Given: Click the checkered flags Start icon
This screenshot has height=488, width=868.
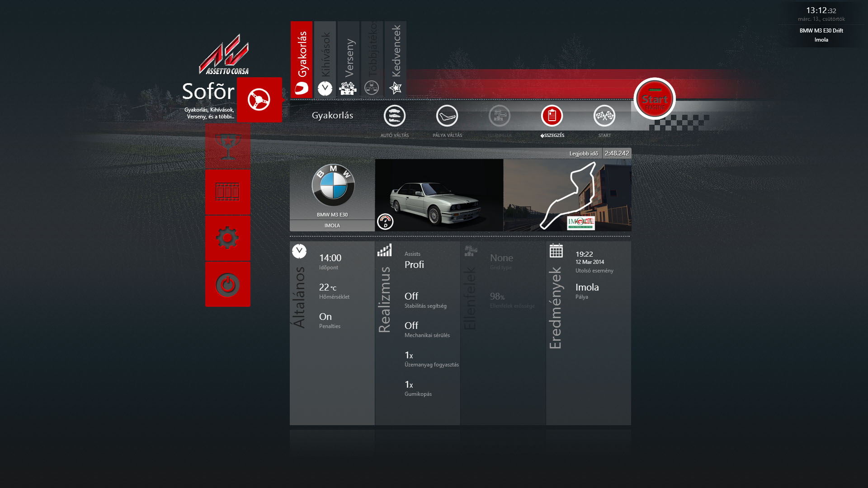Looking at the screenshot, I should [x=604, y=116].
